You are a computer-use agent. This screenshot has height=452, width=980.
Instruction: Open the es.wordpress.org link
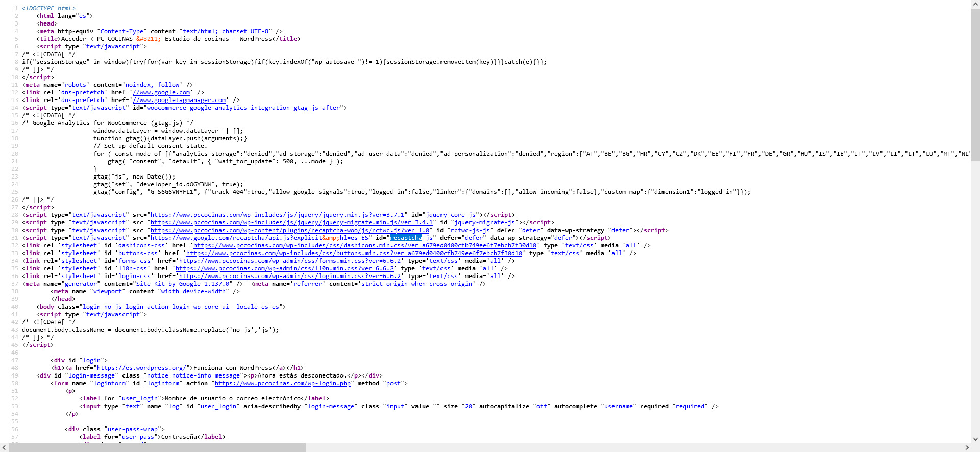[141, 368]
